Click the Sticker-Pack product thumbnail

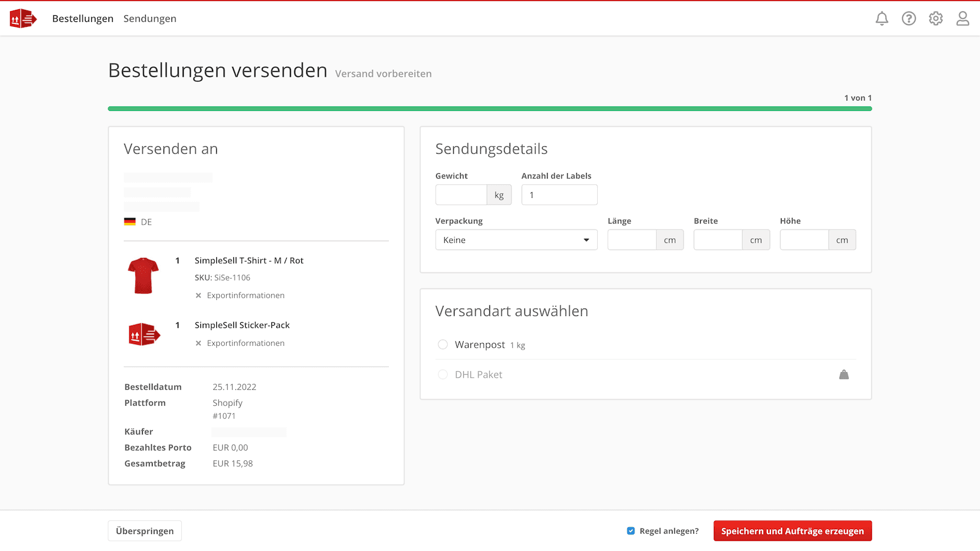tap(144, 334)
